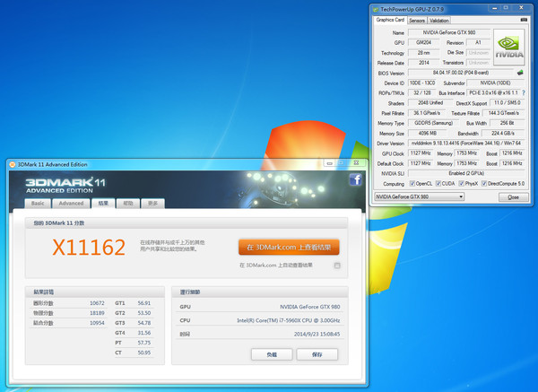The width and height of the screenshot is (538, 392).
Task: Close the 3DMark 11 window
Action: 356,163
